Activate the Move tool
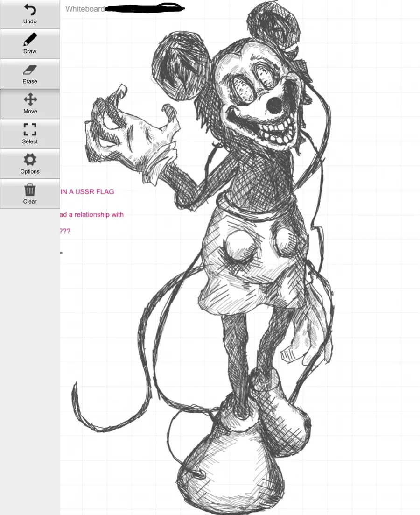The image size is (420, 515). (x=30, y=104)
